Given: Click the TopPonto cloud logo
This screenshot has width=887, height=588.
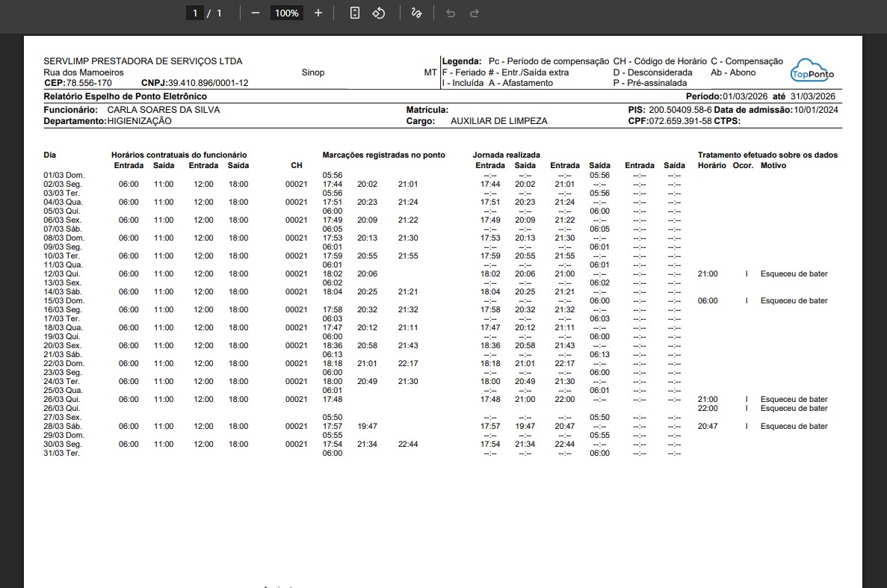Looking at the screenshot, I should pos(812,72).
